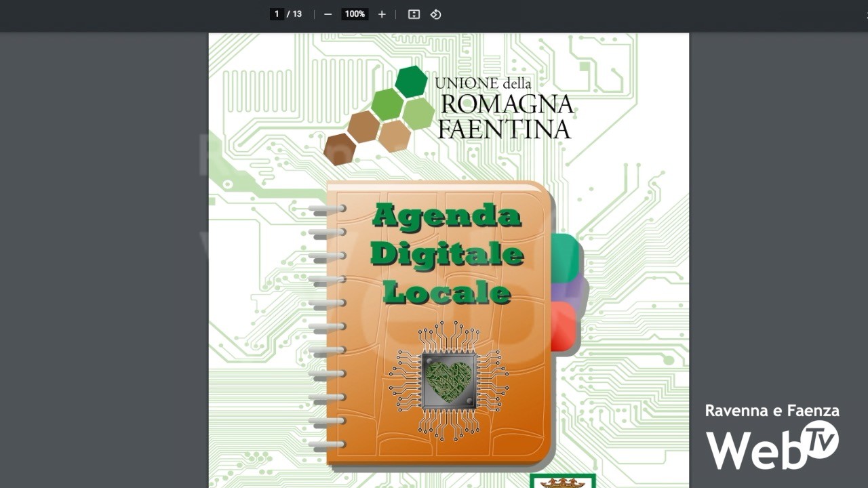Click the 'Ravenna e Faenza' watermark text
Screen dimensions: 868x488
click(x=772, y=411)
